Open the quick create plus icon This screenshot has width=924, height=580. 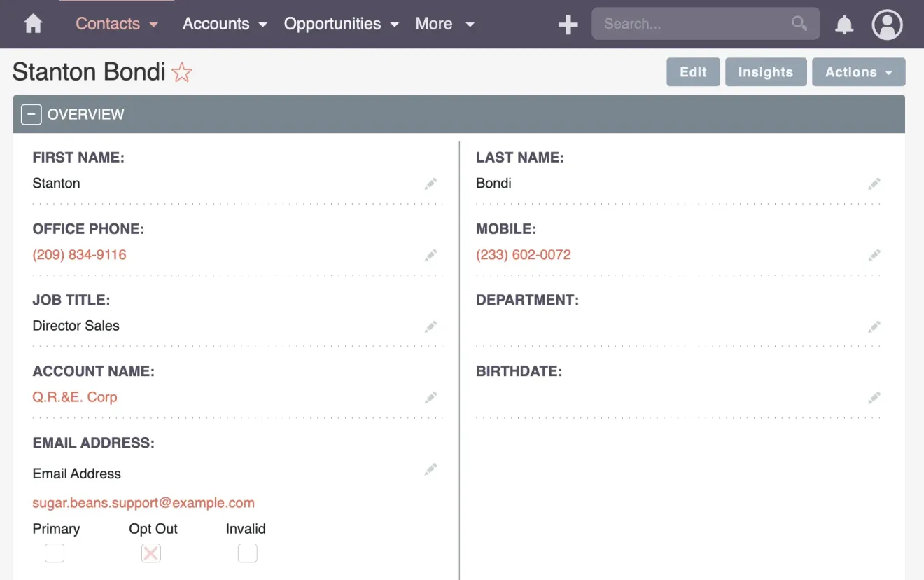click(x=568, y=23)
